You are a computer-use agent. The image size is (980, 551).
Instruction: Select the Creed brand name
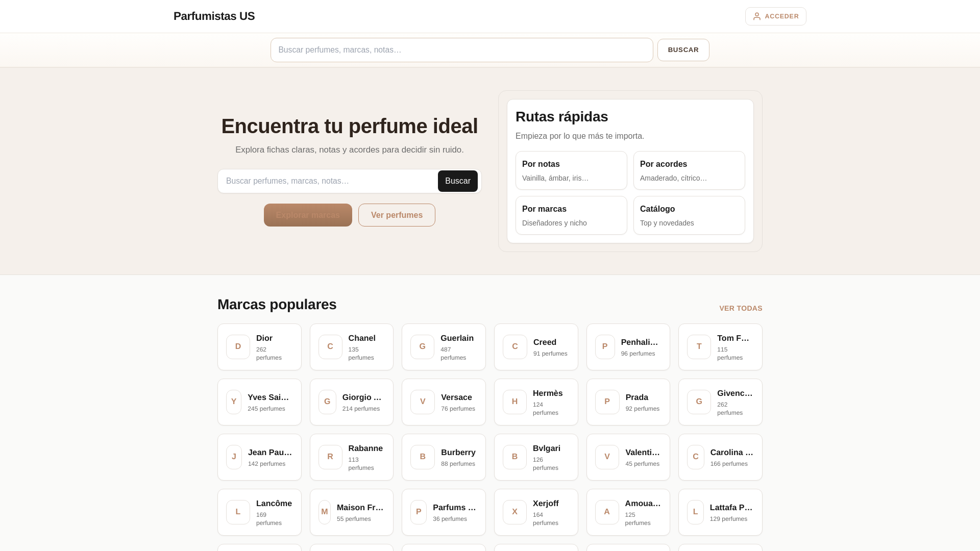point(545,342)
